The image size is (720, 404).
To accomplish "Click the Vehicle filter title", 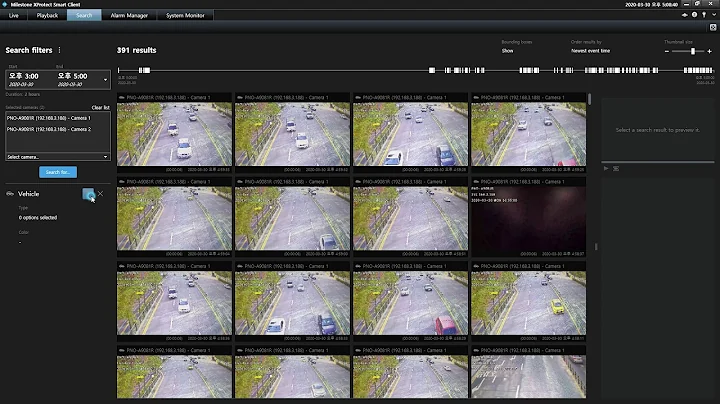I will (x=28, y=194).
